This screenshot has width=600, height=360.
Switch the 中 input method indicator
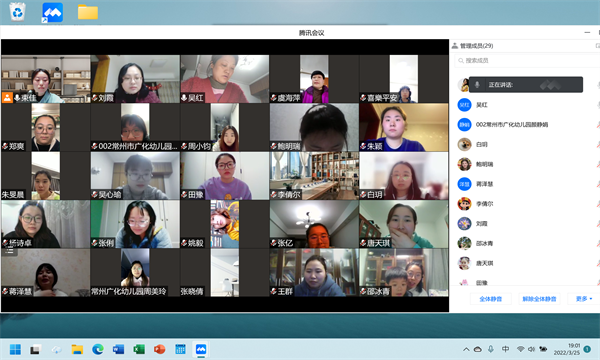pyautogui.click(x=505, y=349)
